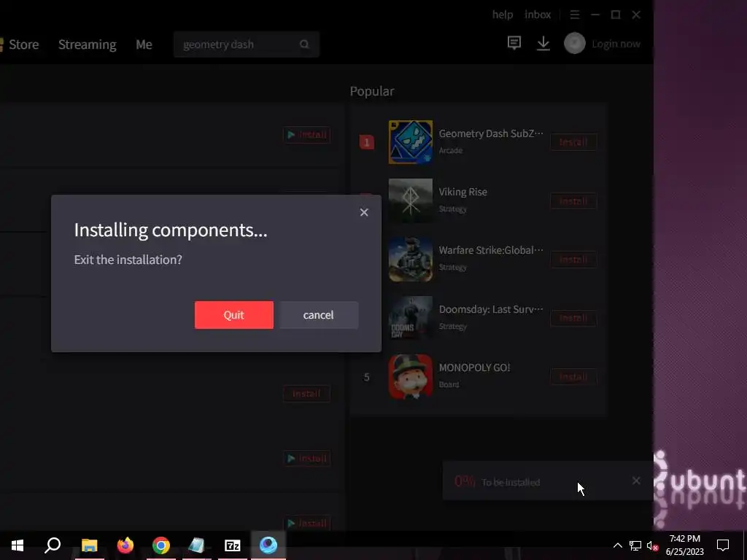Open Geometry Dash SubZero game icon

411,142
